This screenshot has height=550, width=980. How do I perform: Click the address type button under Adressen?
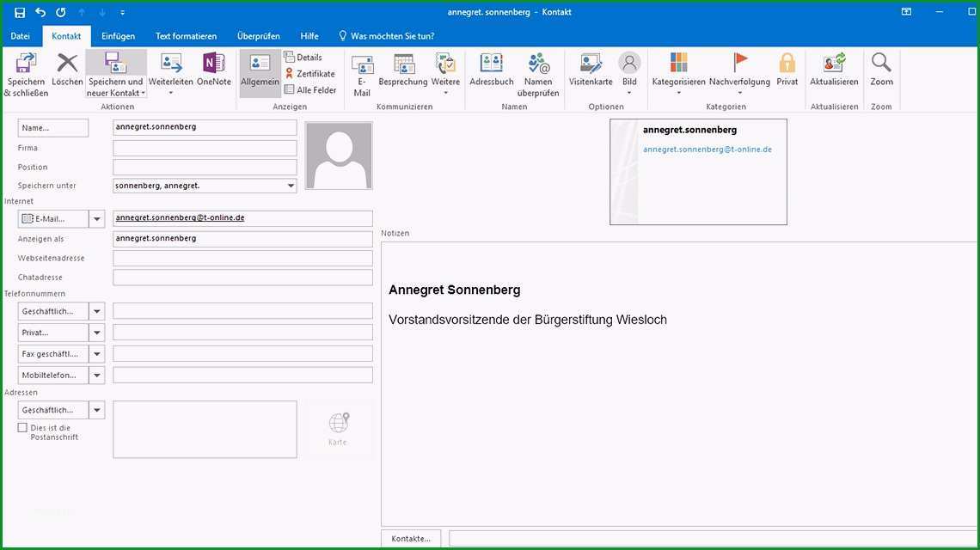tap(53, 410)
